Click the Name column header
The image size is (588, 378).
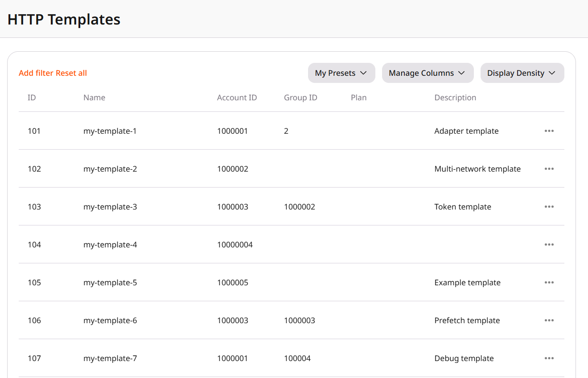point(95,98)
